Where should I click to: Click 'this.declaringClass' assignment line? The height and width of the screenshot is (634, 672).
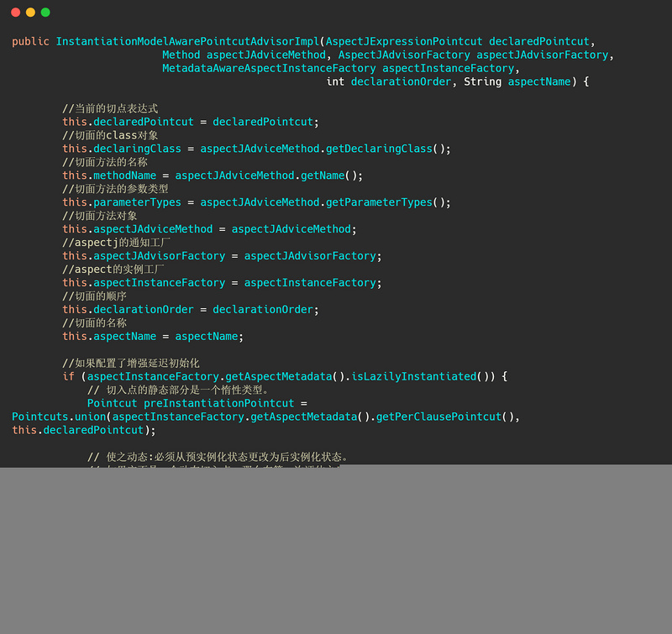tap(256, 149)
